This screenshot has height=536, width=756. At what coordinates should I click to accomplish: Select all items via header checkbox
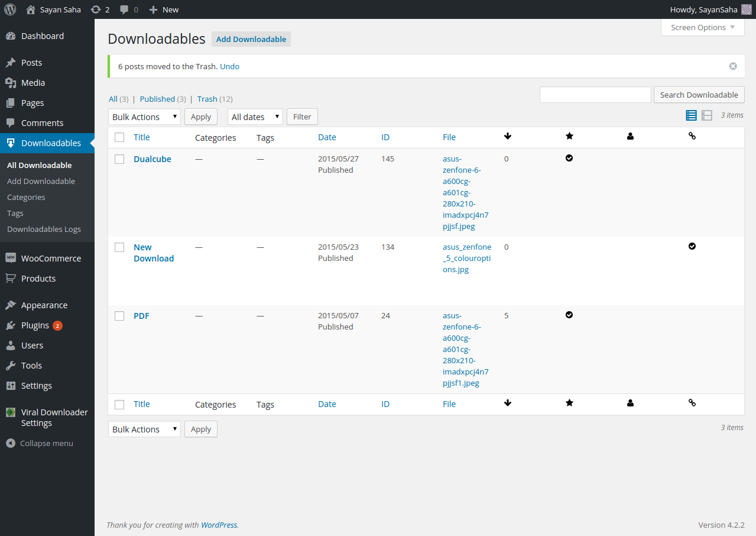pyautogui.click(x=119, y=136)
